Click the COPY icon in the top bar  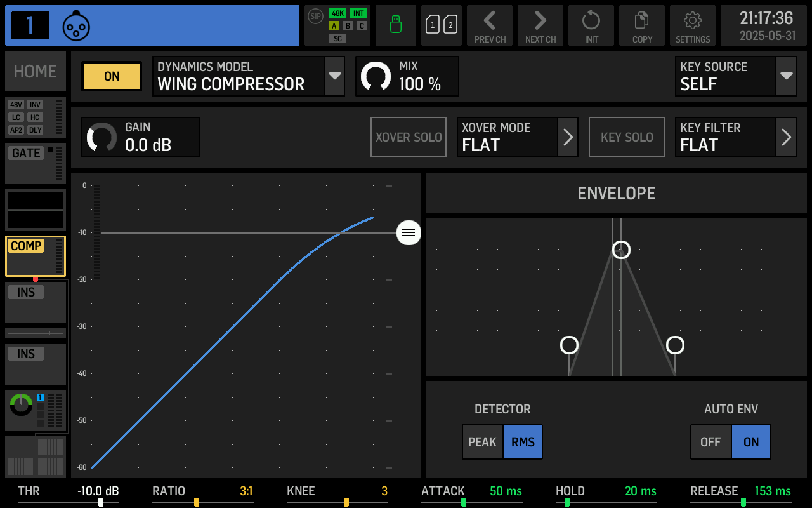pos(641,25)
